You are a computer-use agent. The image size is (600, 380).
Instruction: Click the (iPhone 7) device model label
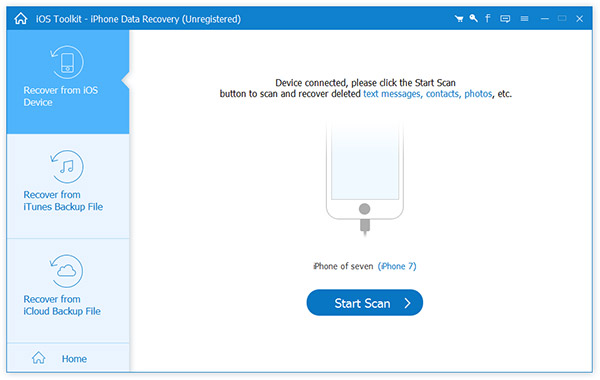[x=397, y=266]
